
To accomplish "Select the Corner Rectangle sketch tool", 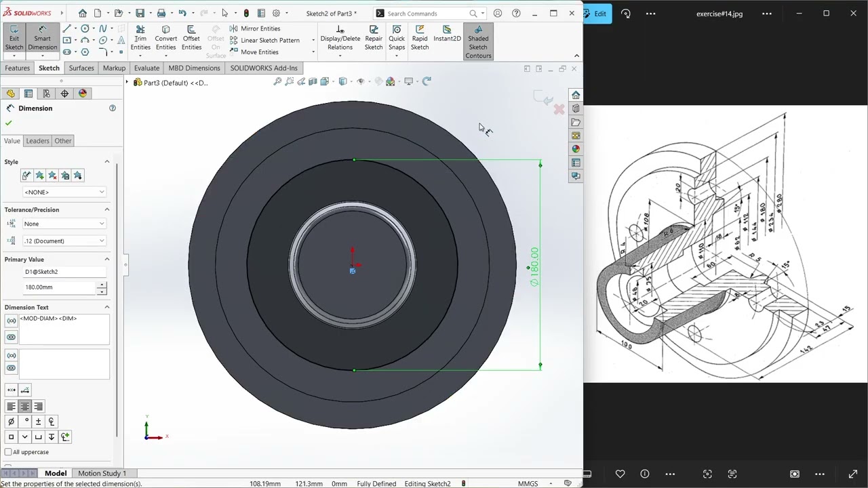I will click(66, 40).
